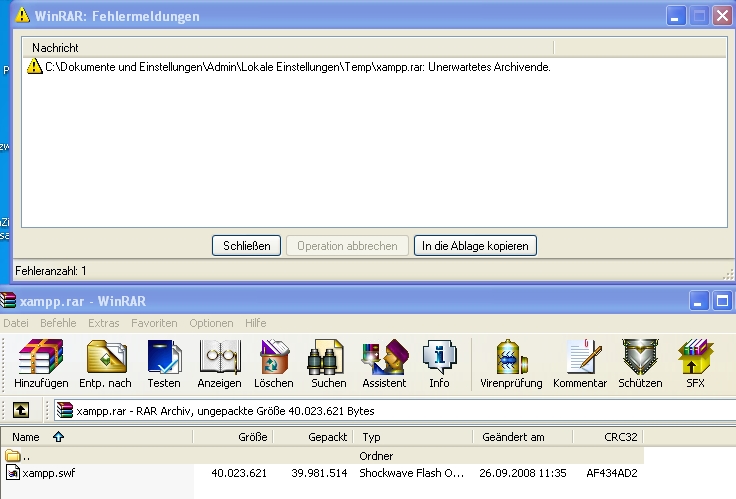Open the Optionen menu
736x499 pixels.
tap(210, 323)
